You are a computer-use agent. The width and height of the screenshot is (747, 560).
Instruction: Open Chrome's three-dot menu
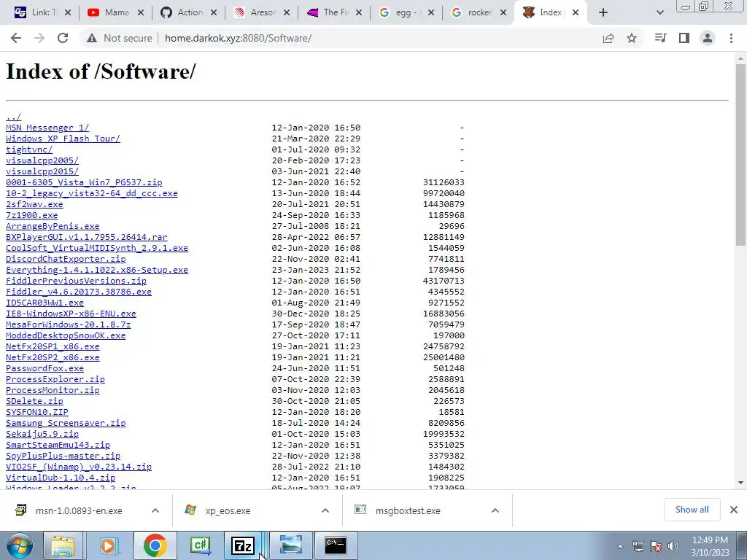(x=731, y=38)
